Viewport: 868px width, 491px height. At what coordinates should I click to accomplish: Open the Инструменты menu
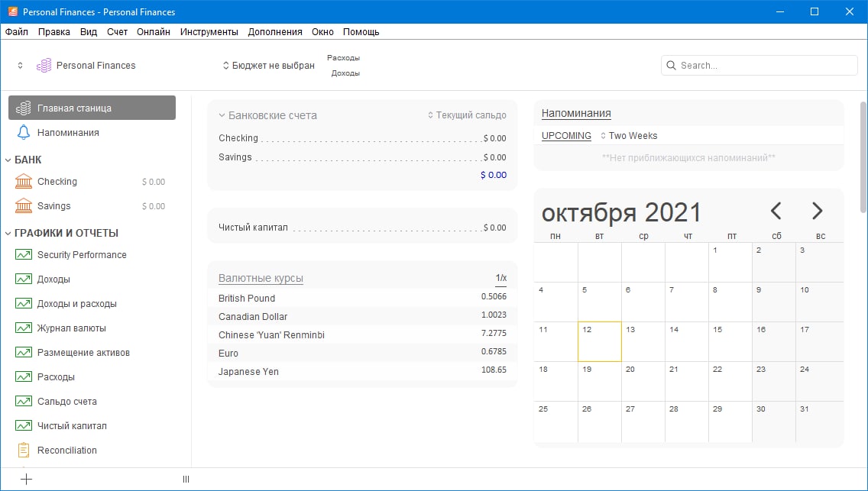[209, 31]
